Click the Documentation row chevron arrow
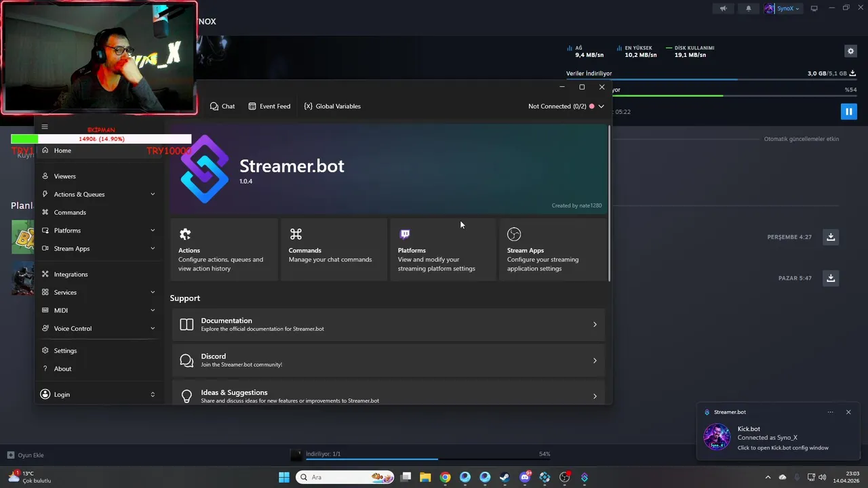The height and width of the screenshot is (488, 868). tap(595, 325)
